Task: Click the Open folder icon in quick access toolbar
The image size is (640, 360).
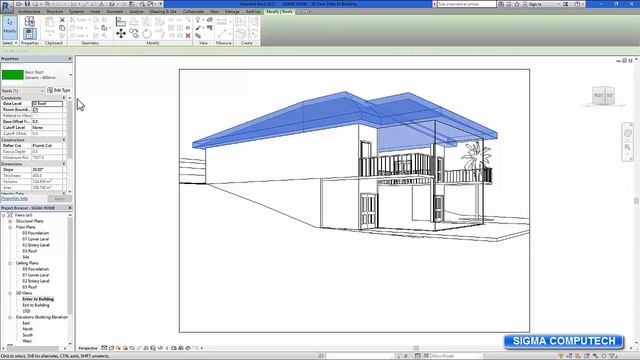Action: click(19, 4)
